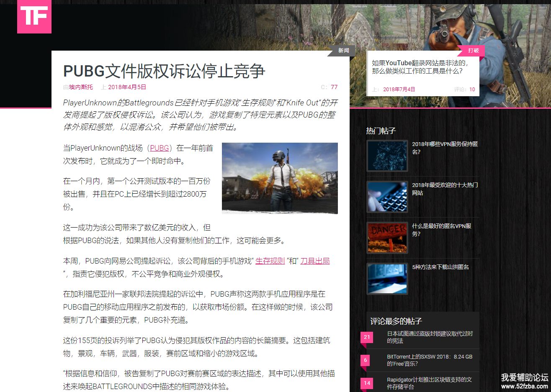Open thumbnail for 2018年哪些VPN服务保持匿名 post
This screenshot has height=392, width=551.
click(x=387, y=156)
